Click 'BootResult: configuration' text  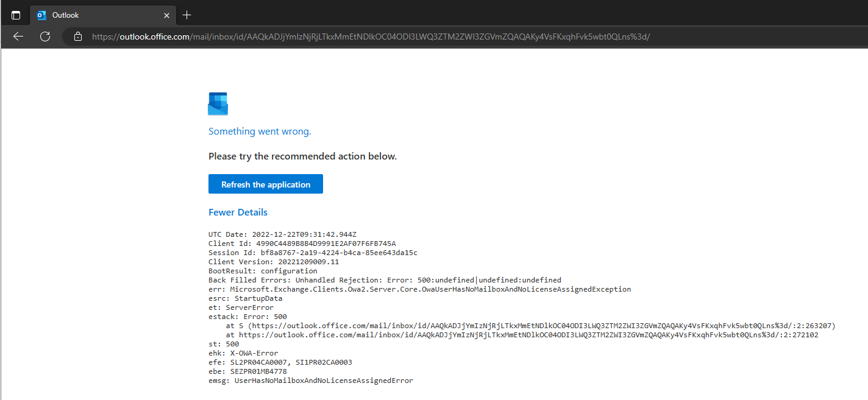point(263,271)
